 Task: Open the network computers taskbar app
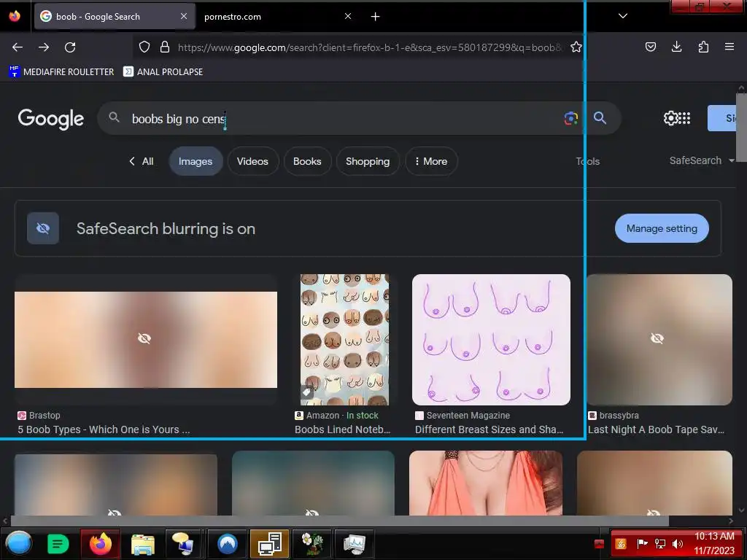click(x=270, y=544)
